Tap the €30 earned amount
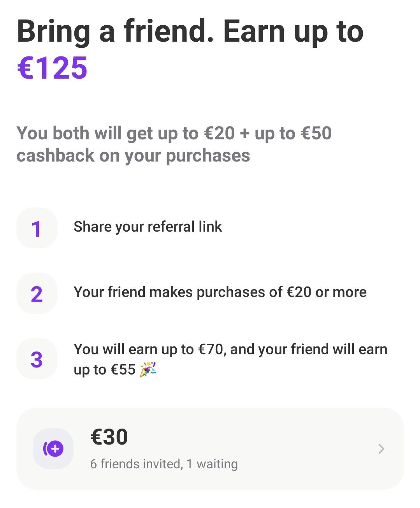The width and height of the screenshot is (420, 508). click(x=109, y=437)
